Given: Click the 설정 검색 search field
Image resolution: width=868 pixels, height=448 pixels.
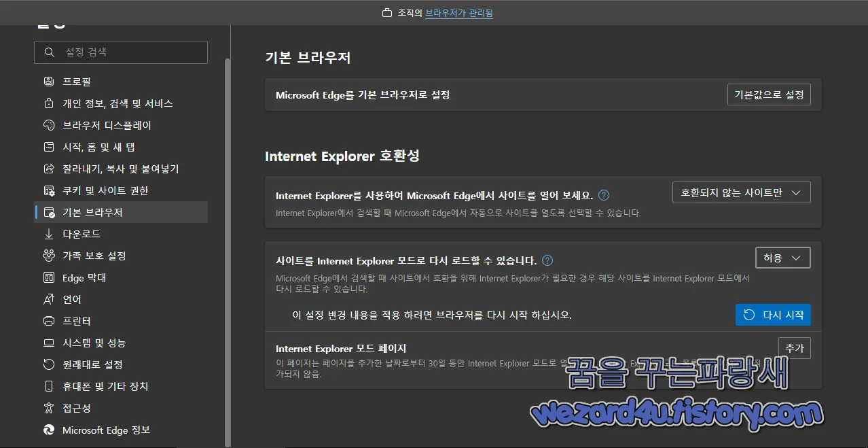Looking at the screenshot, I should point(120,52).
